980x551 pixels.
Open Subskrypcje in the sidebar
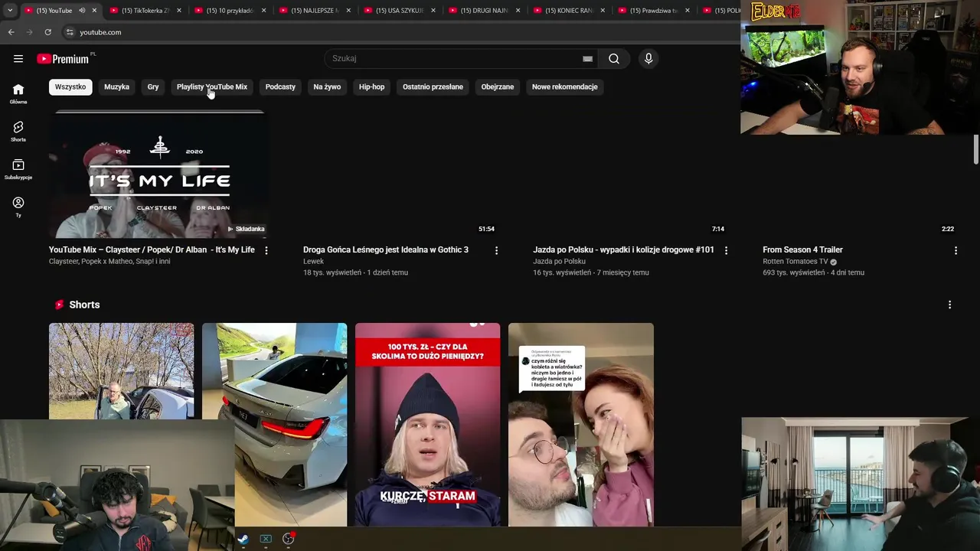(x=18, y=169)
